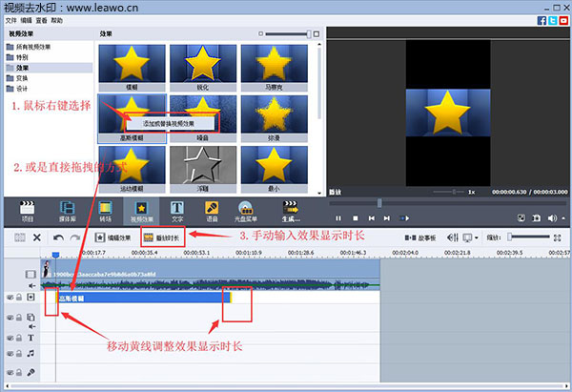Click the music track note icon
The height and width of the screenshot is (392, 572).
point(31,353)
